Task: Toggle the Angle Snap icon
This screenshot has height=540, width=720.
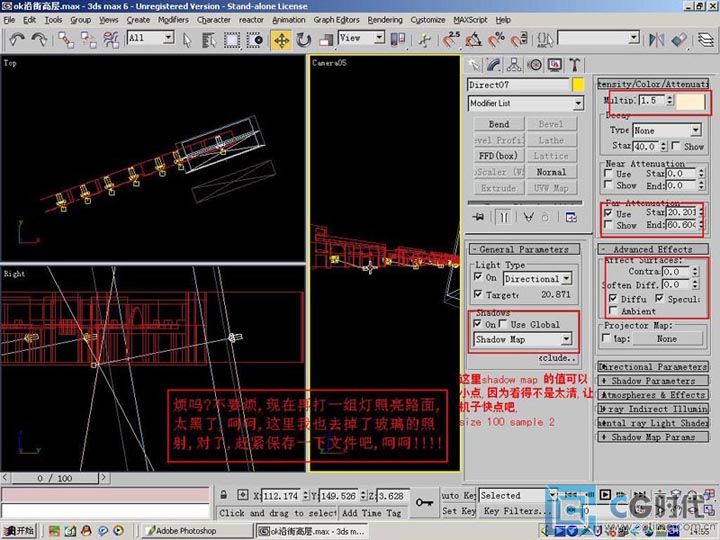Action: [473, 40]
